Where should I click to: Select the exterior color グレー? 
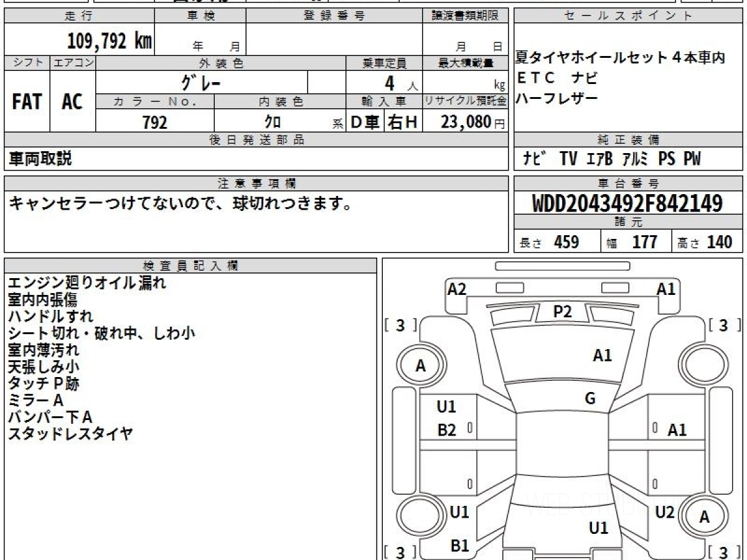[x=201, y=82]
